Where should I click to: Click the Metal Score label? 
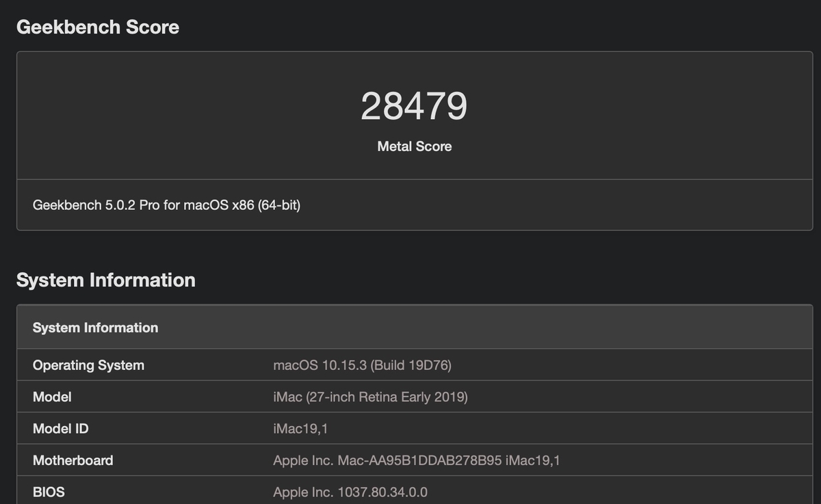coord(415,146)
